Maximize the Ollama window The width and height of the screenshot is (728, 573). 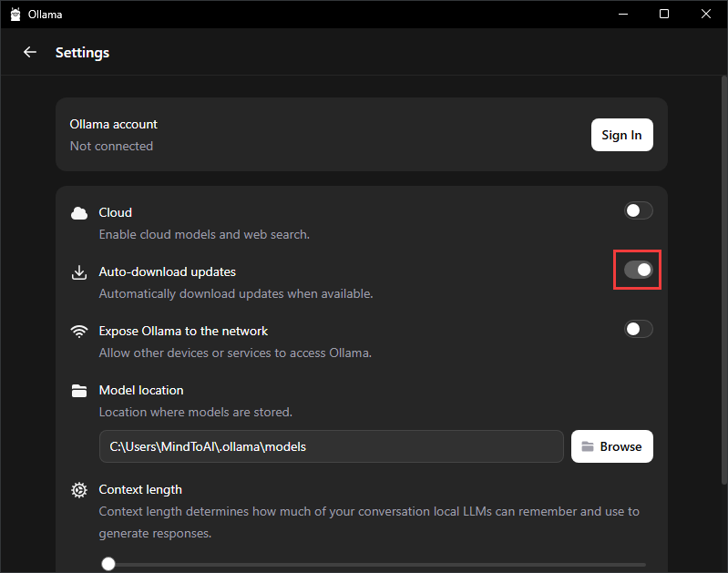pyautogui.click(x=664, y=14)
